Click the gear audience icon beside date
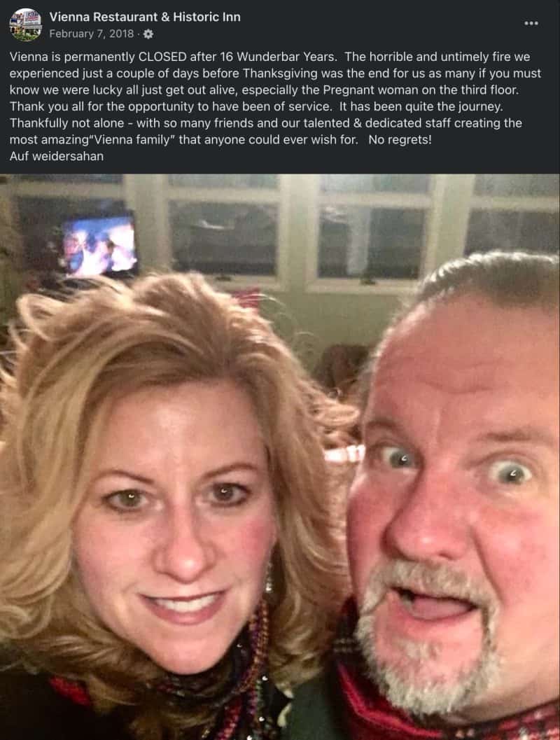560x740 pixels. [x=148, y=34]
